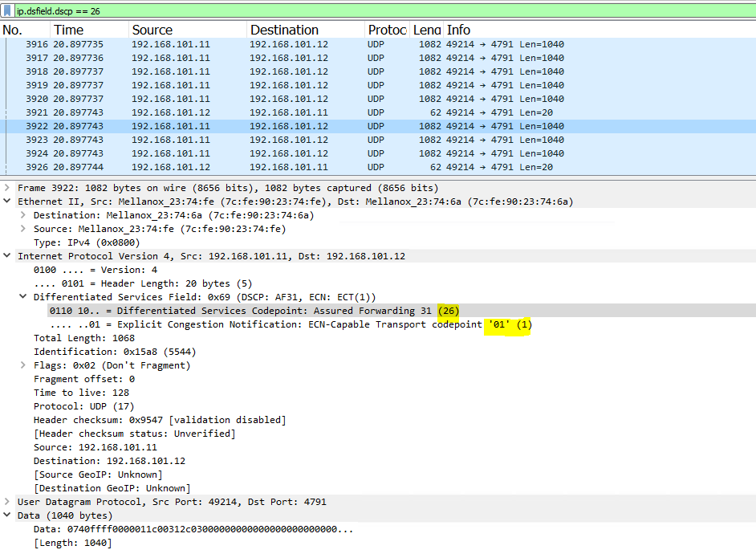Select the ECN-Capable Transport codepoint line
This screenshot has width=756, height=558.
pyautogui.click(x=241, y=324)
